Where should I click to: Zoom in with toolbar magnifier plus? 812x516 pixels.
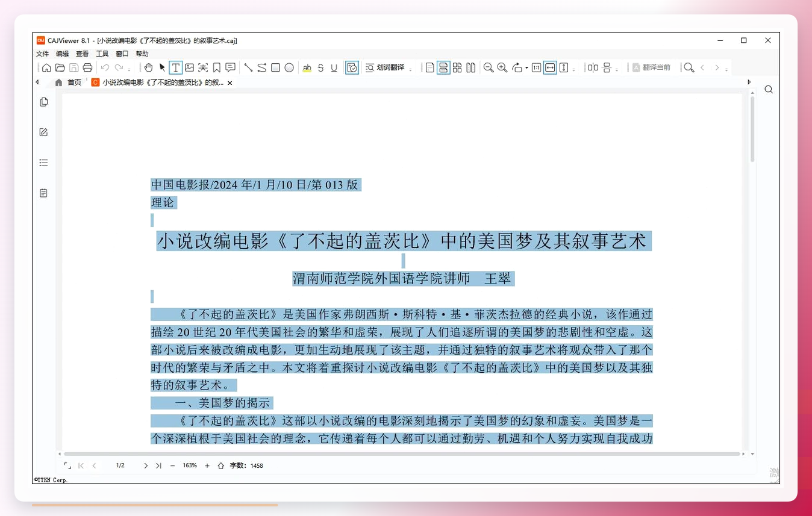[502, 67]
